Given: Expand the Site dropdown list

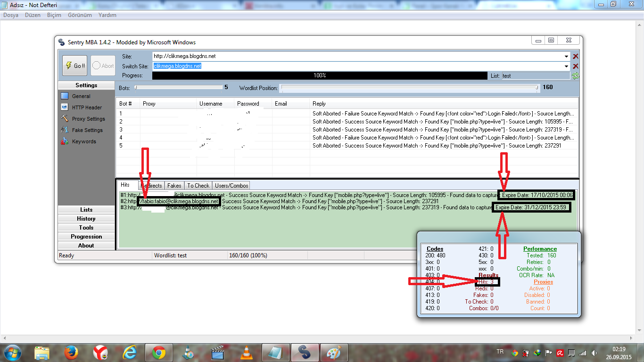Looking at the screenshot, I should [x=566, y=56].
